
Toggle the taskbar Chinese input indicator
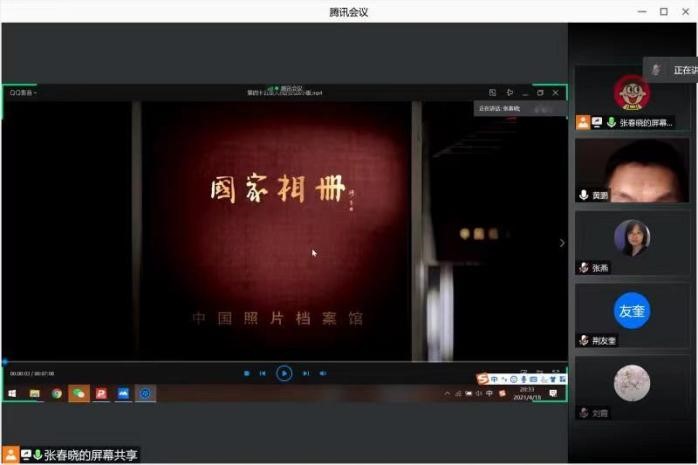(490, 393)
